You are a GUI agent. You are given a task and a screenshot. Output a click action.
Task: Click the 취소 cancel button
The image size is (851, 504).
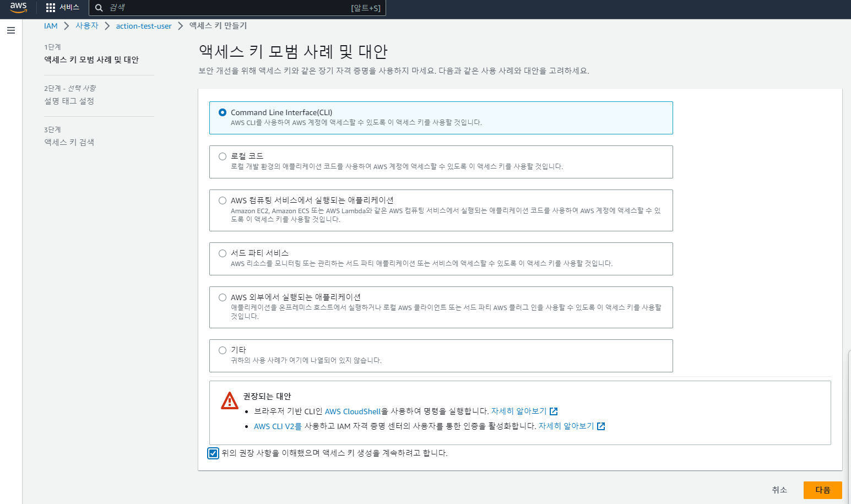tap(779, 490)
